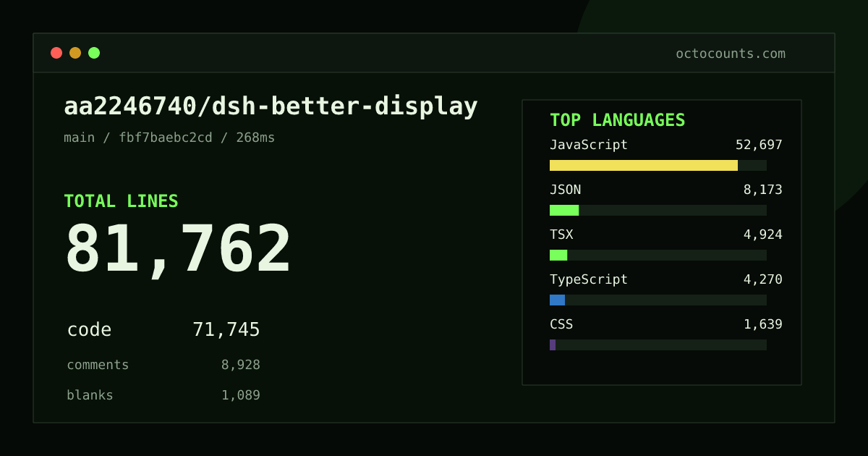Screen dimensions: 868x456
Task: Click the TypeScript count 4,270
Action: pyautogui.click(x=763, y=279)
